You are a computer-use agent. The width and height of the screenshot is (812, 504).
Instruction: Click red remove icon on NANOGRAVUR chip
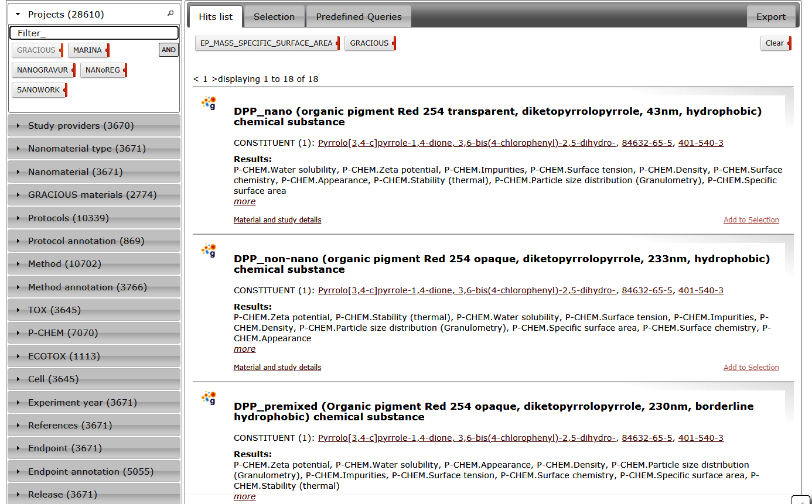click(74, 70)
